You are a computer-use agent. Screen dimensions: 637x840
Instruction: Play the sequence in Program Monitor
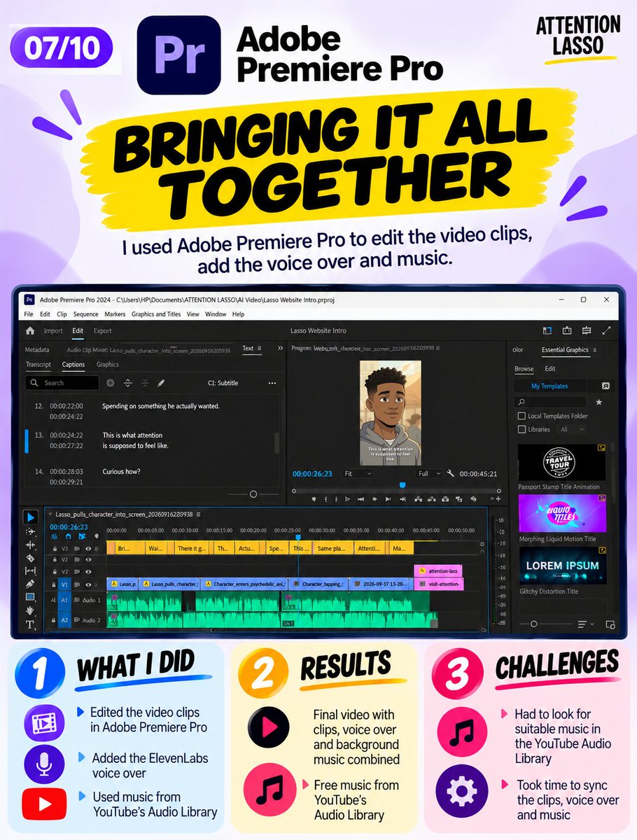375,498
